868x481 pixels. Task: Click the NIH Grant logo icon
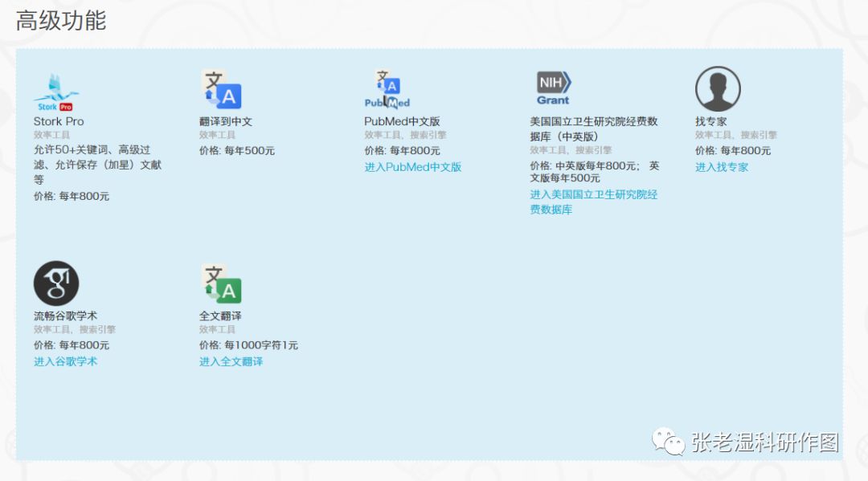coord(554,88)
